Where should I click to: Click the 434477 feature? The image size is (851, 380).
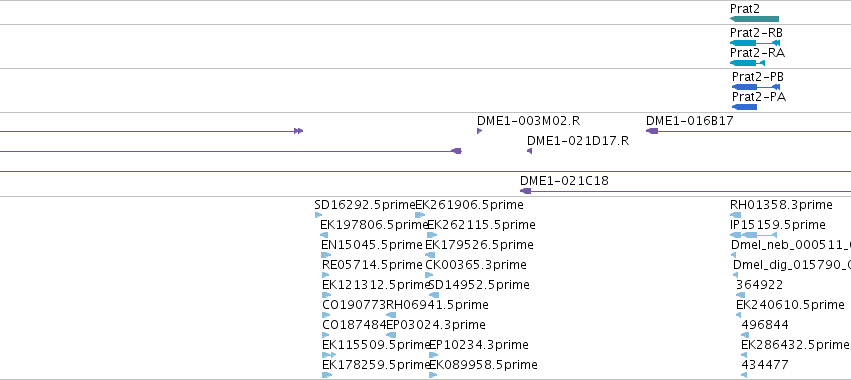point(744,375)
